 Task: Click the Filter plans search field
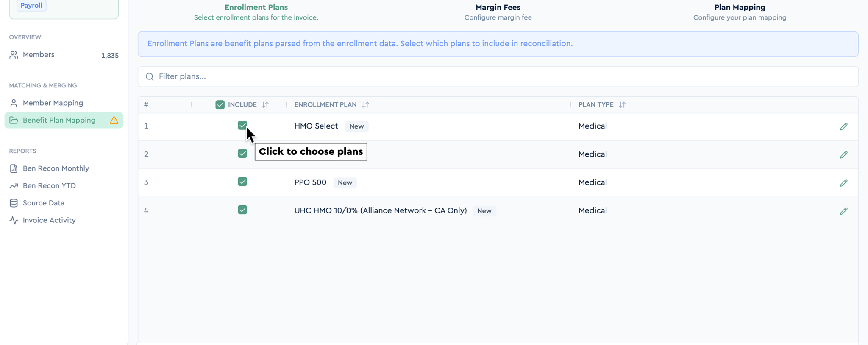[x=498, y=77]
